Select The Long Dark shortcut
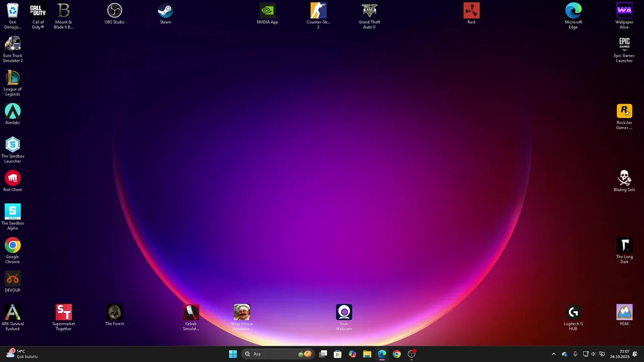 tap(624, 251)
